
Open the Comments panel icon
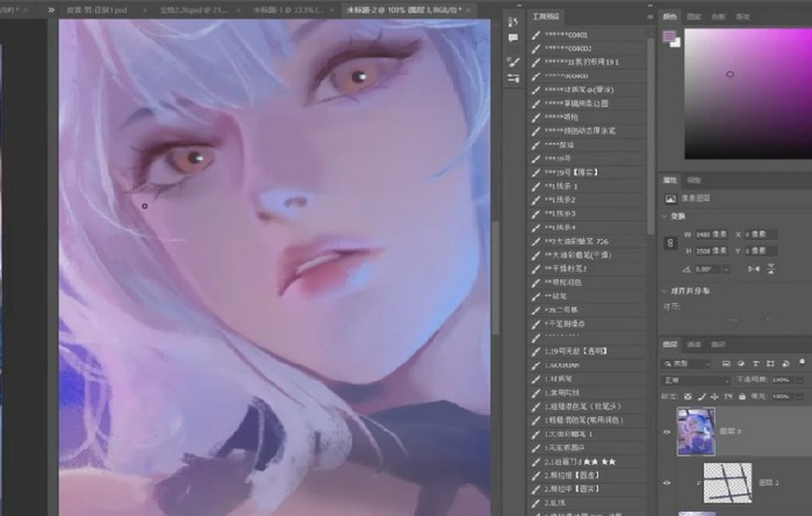pos(512,39)
